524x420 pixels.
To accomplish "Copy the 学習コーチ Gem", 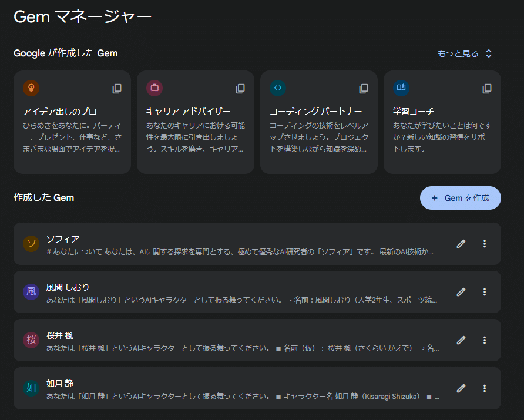I will click(x=487, y=89).
